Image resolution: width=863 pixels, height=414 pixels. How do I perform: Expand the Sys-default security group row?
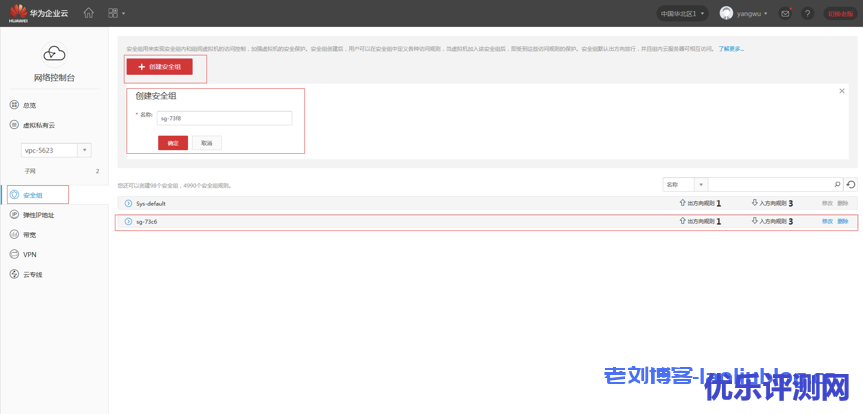click(x=128, y=203)
